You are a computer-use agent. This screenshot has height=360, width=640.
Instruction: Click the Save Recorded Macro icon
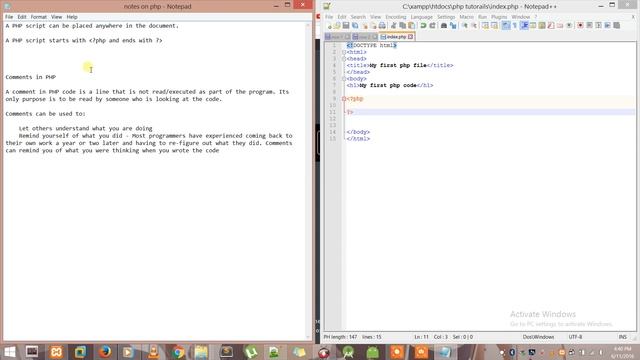coord(617,26)
